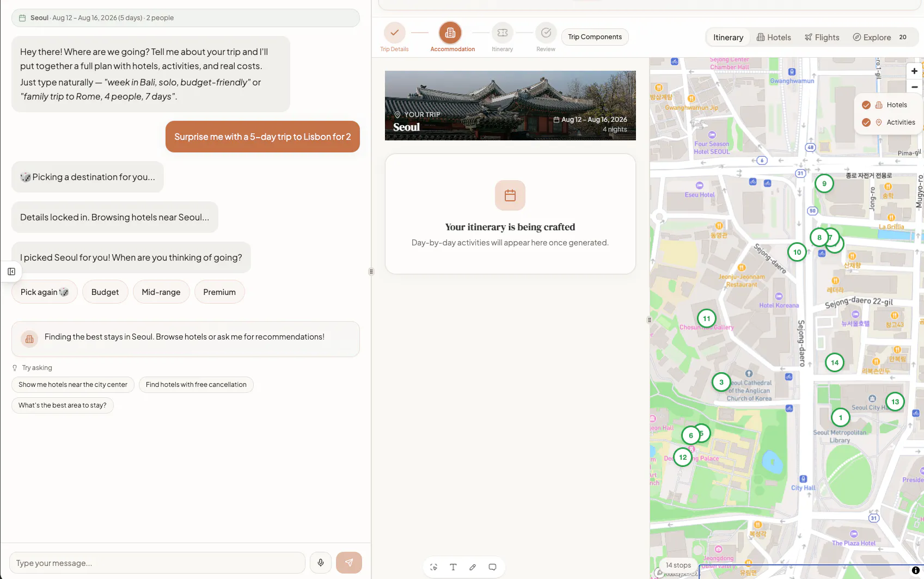Click map stop marker 14

click(x=835, y=362)
